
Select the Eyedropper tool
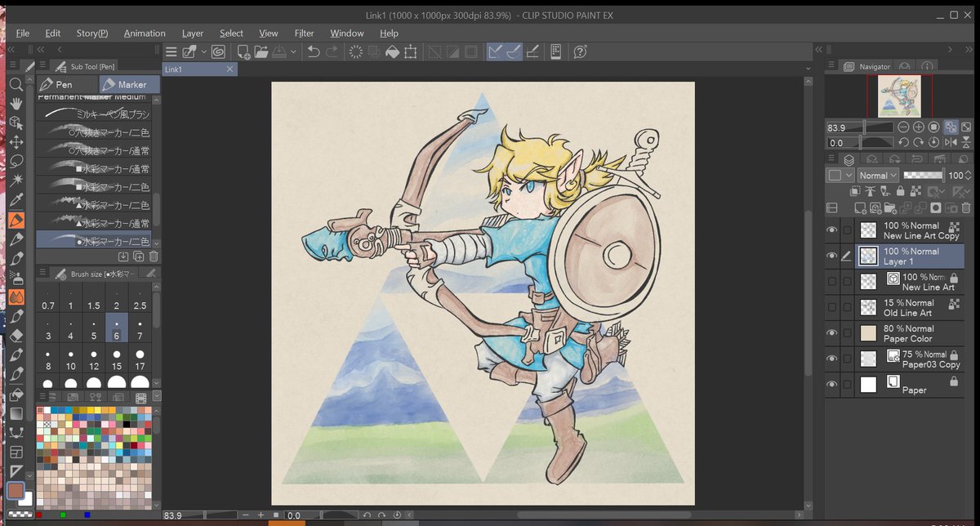(16, 200)
